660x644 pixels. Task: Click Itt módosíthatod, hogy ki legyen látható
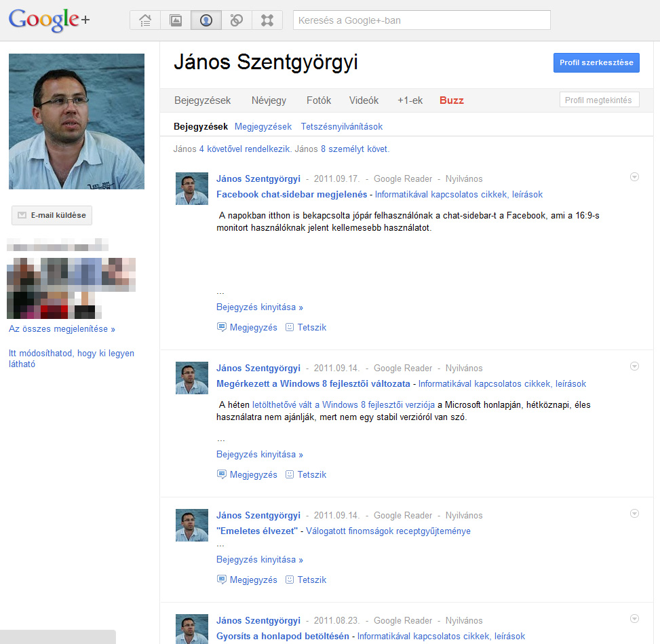click(x=71, y=358)
